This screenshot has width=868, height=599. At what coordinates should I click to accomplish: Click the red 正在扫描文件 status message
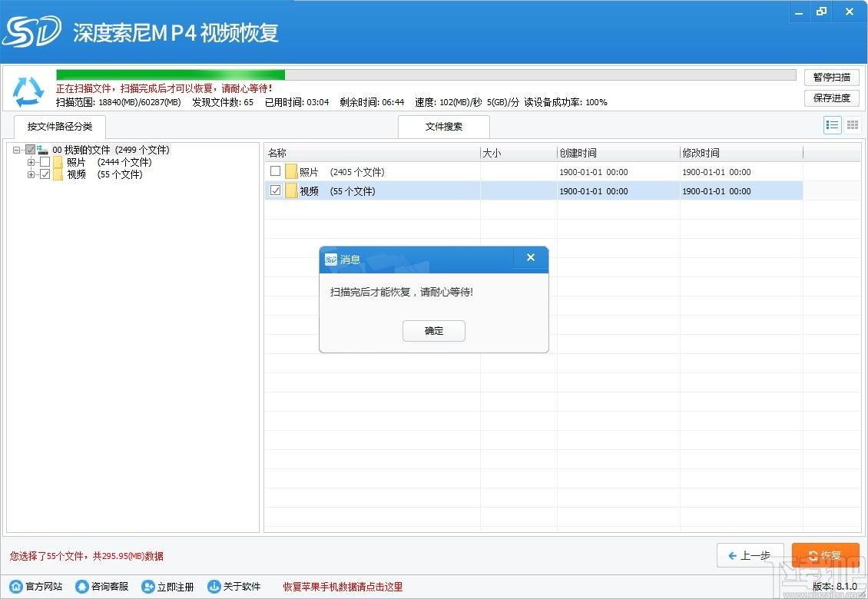coord(164,88)
